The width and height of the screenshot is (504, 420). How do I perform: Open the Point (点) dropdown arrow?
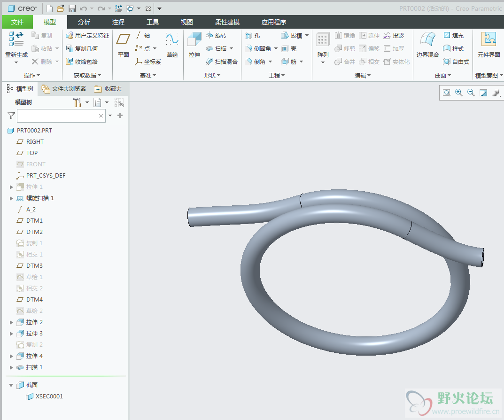coord(155,48)
